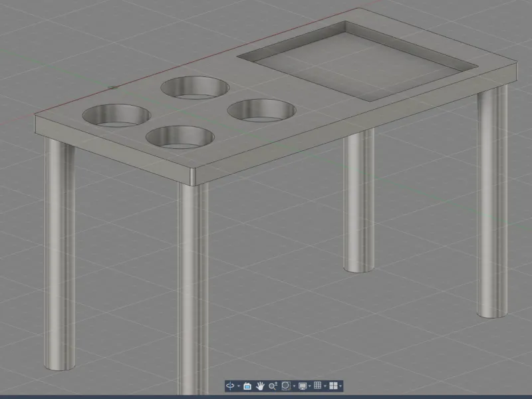532x399 pixels.
Task: Open the Orbit type dropdown arrow
Action: [239, 386]
